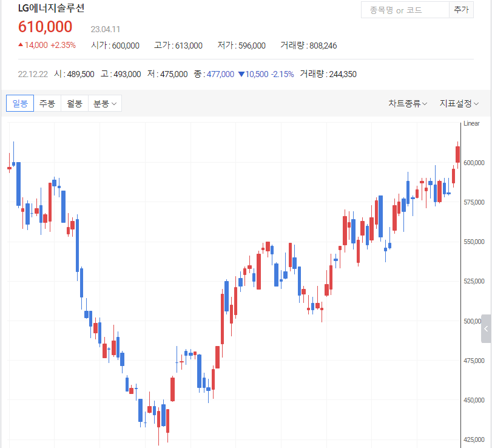Open the 차트종류 chart type dropdown
492x448 pixels.
pos(408,103)
